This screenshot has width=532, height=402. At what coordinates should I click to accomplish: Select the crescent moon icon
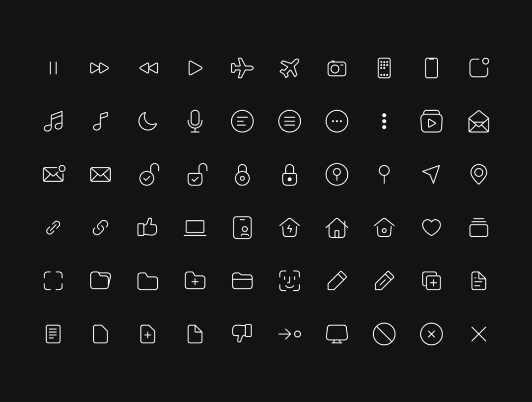[x=148, y=121]
